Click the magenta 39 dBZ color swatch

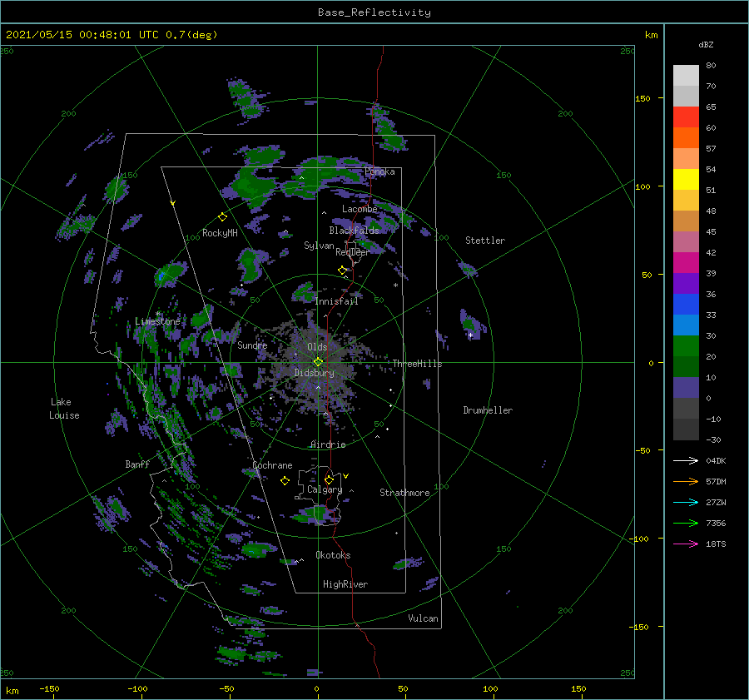tap(686, 263)
